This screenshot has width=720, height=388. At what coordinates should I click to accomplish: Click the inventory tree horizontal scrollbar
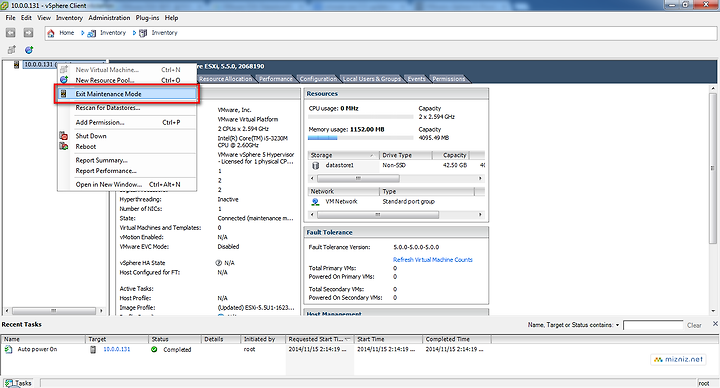[x=54, y=311]
